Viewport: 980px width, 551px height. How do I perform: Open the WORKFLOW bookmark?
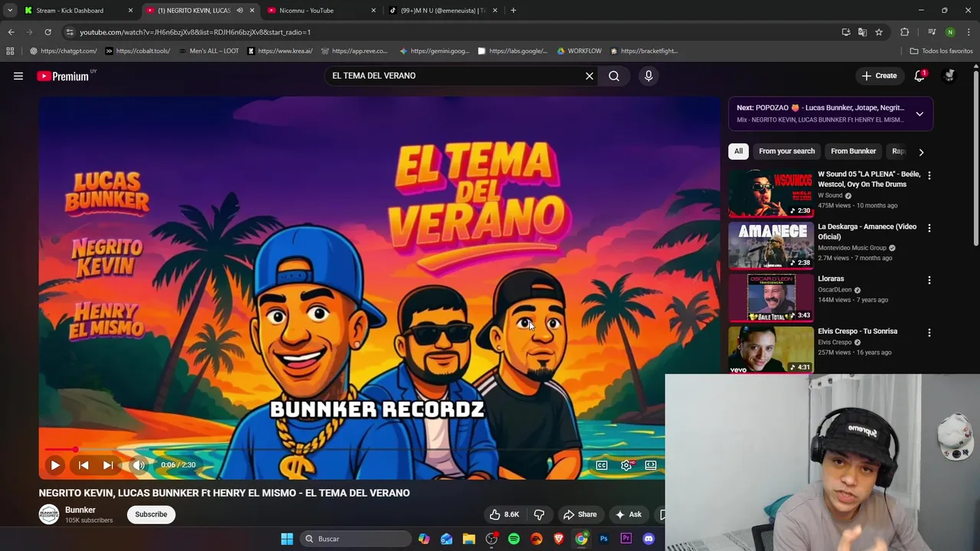(x=580, y=51)
